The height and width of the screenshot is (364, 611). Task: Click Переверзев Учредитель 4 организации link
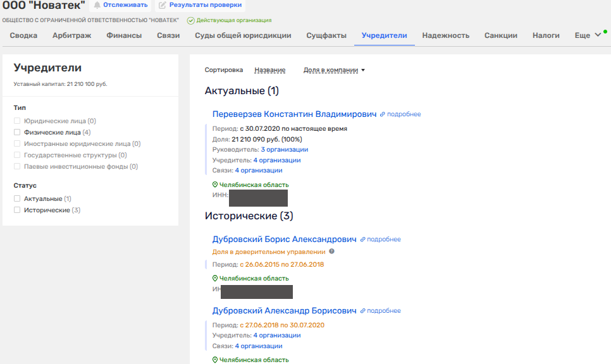(277, 160)
